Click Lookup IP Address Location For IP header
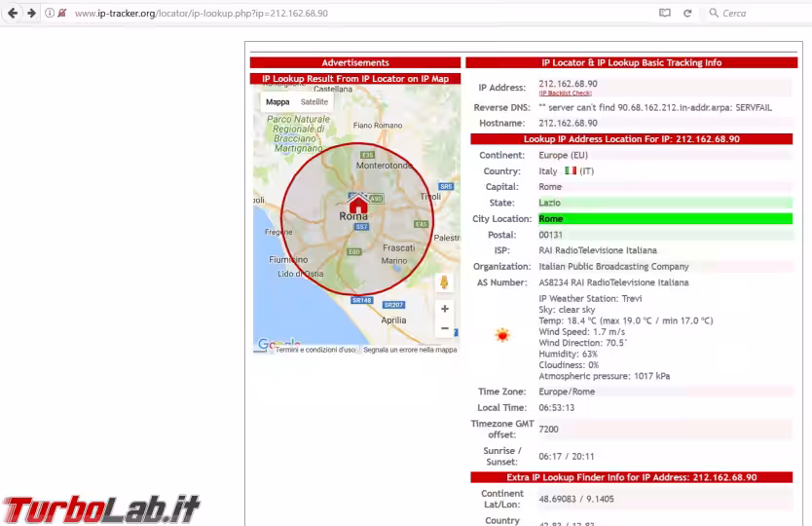Viewport: 812px width, 526px height. click(631, 139)
